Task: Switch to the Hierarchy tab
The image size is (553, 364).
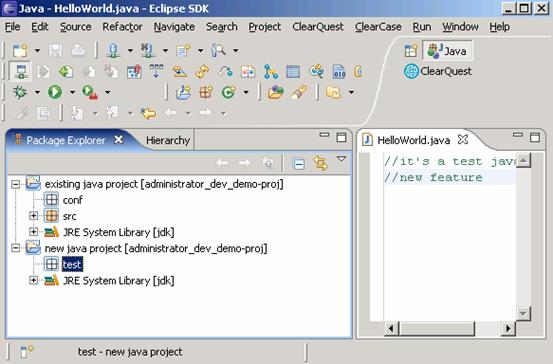Action: click(168, 140)
